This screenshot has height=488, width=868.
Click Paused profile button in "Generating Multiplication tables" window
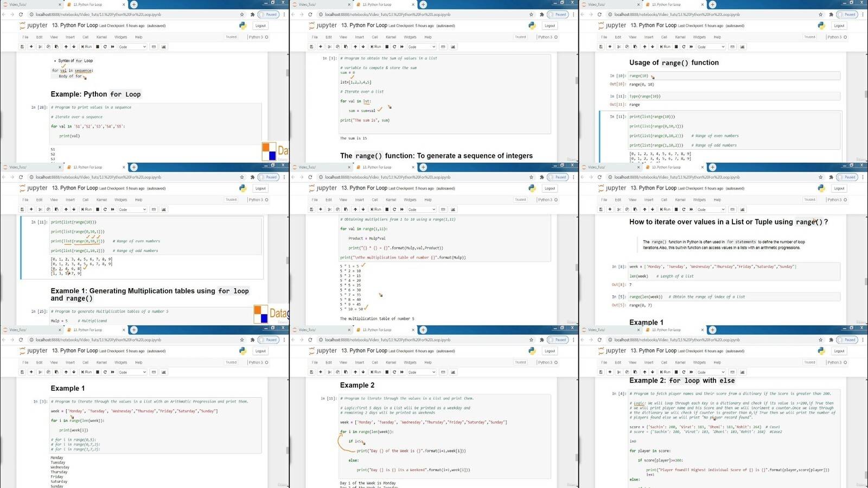pos(269,177)
